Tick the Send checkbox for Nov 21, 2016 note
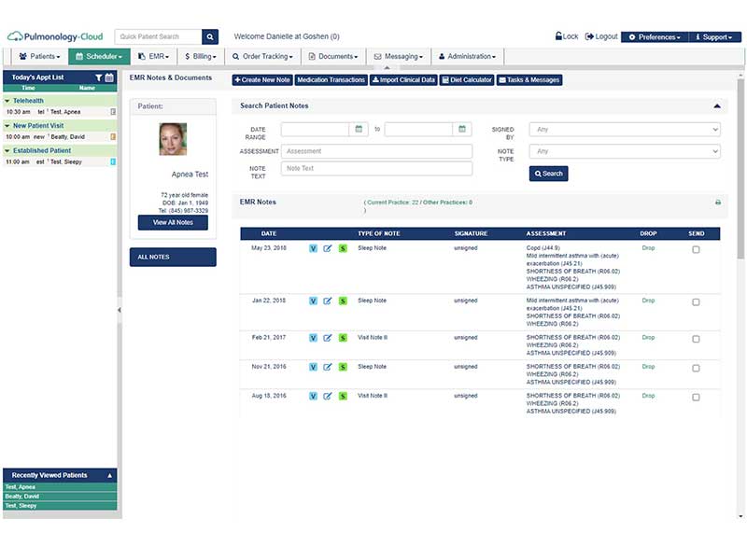 tap(696, 368)
